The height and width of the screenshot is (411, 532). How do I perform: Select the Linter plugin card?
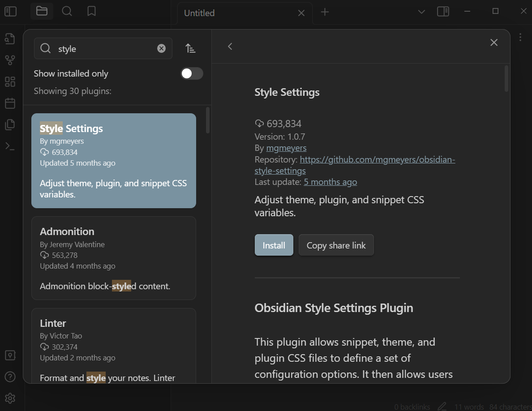pos(114,346)
